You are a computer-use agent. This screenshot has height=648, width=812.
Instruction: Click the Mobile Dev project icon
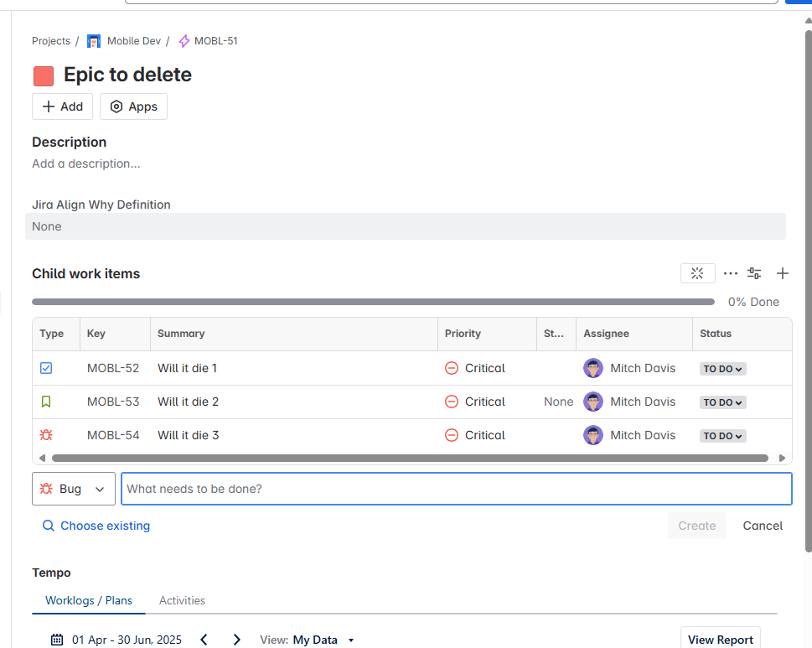pyautogui.click(x=94, y=41)
